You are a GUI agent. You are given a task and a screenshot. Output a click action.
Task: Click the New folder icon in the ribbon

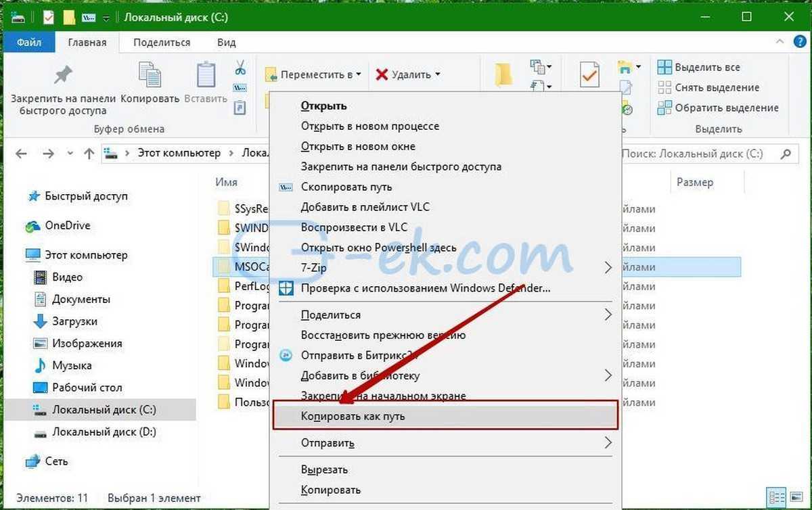click(503, 74)
